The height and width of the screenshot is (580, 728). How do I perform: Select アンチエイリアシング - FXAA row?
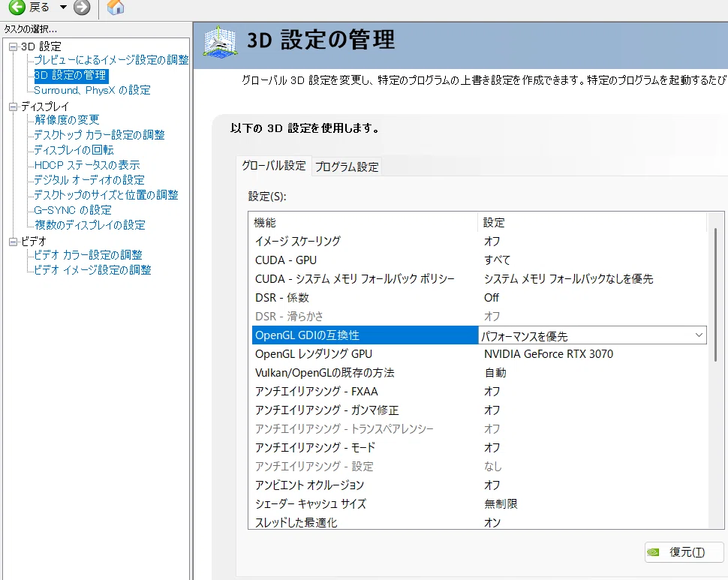(479, 392)
